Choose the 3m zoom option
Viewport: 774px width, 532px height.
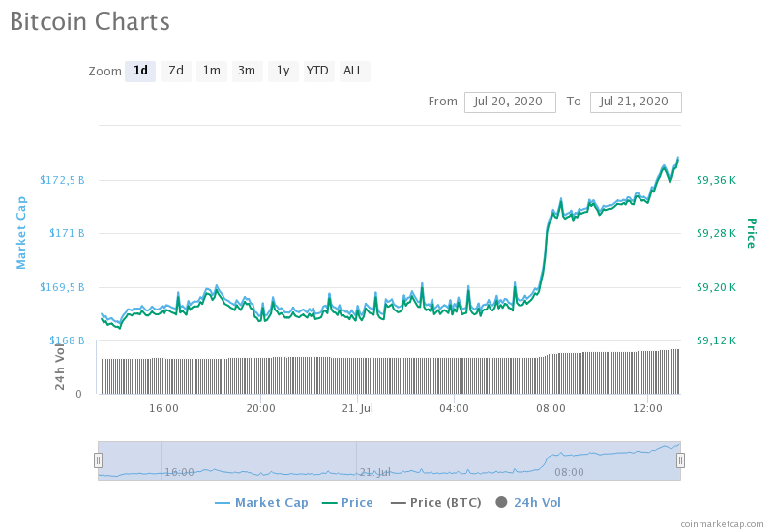(x=247, y=71)
